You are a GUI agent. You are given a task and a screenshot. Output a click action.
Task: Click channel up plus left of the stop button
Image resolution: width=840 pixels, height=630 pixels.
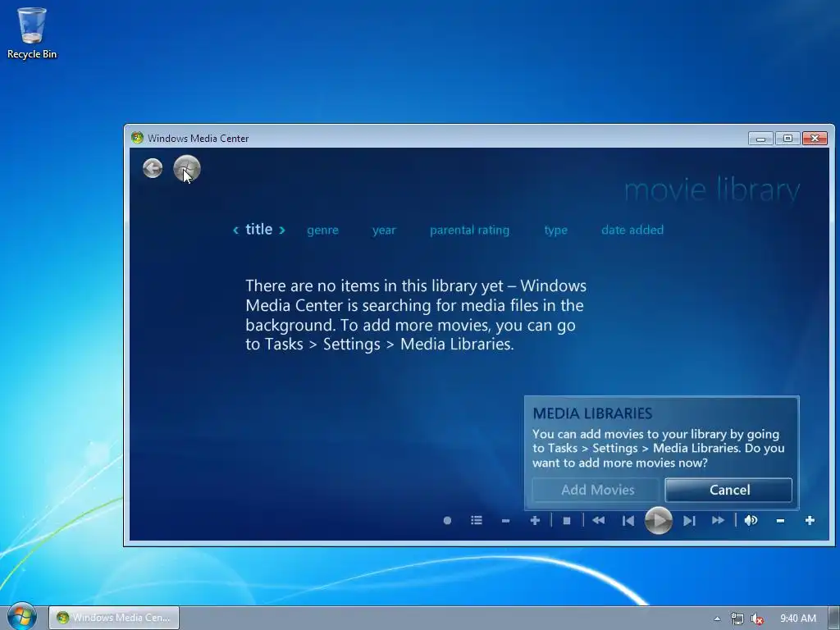point(535,520)
